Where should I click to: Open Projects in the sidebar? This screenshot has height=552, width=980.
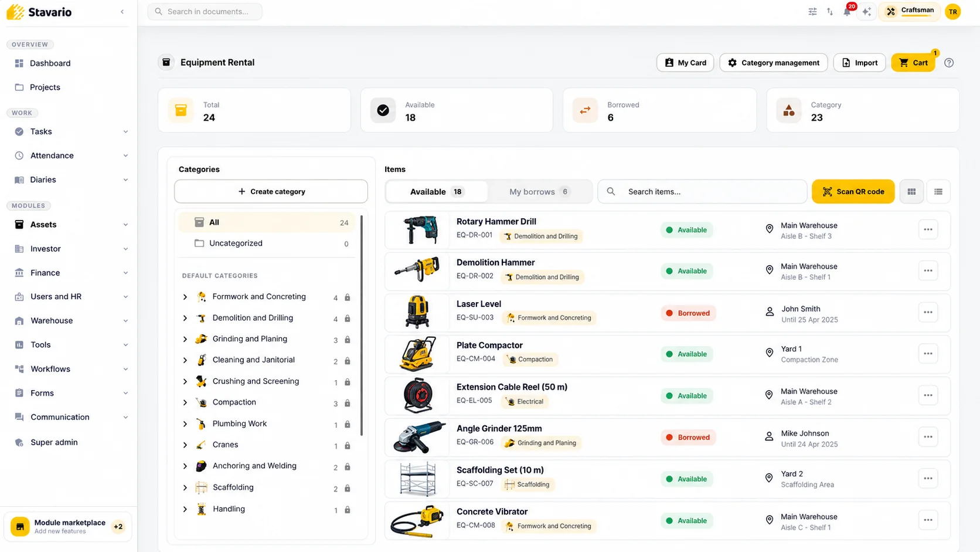45,87
